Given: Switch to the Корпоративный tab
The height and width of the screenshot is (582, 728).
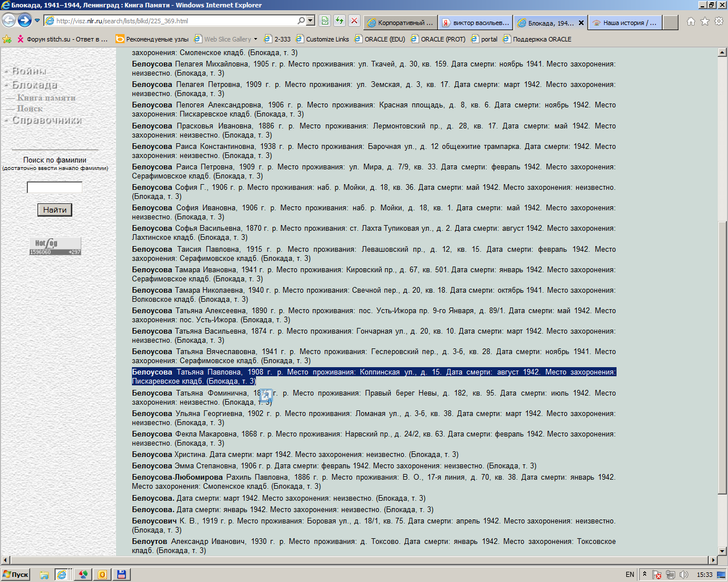Looking at the screenshot, I should (x=400, y=23).
